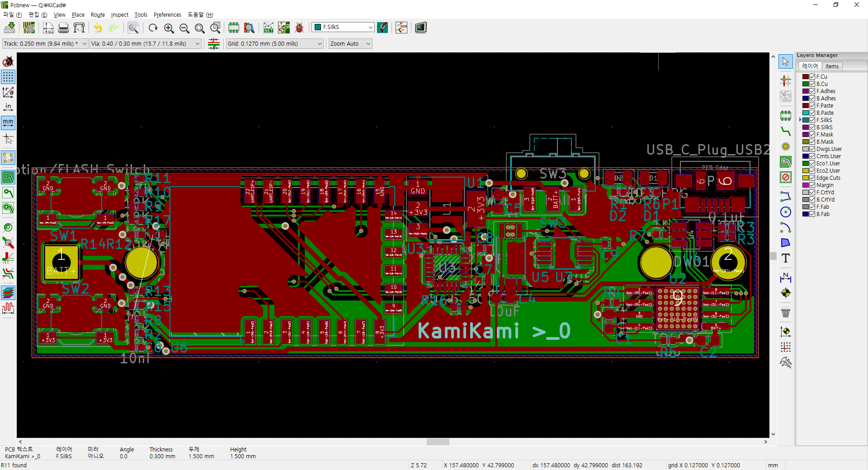This screenshot has width=868, height=470.
Task: Click the horizontal scrollbar thumb
Action: (x=438, y=442)
